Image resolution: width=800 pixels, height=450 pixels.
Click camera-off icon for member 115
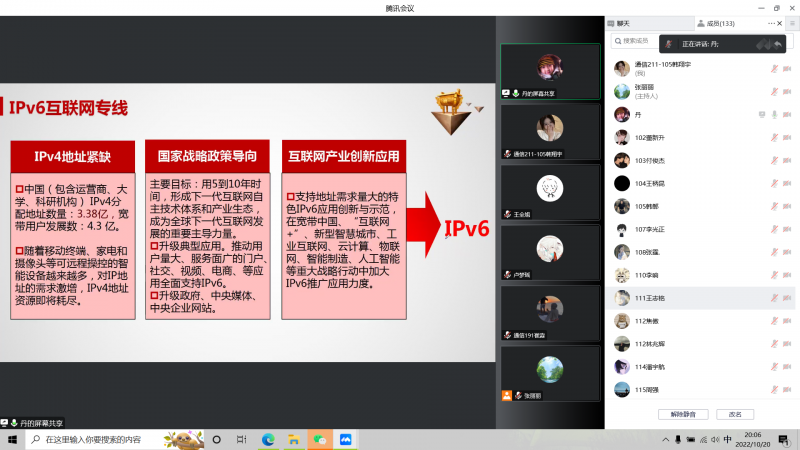click(787, 389)
